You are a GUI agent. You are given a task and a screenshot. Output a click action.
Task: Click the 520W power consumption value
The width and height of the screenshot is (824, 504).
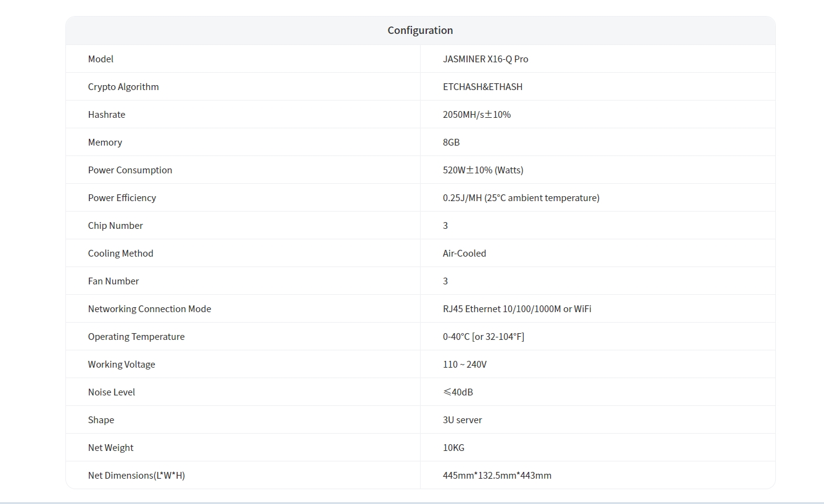pos(483,170)
